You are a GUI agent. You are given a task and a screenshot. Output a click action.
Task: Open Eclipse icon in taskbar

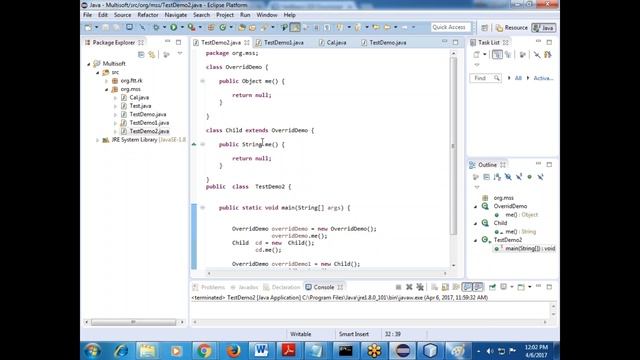402,351
